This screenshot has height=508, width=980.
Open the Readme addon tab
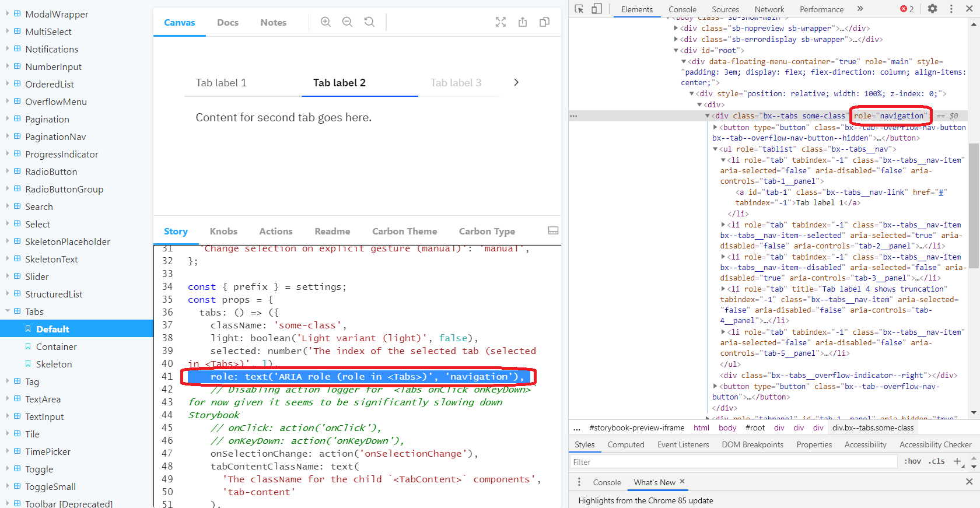click(x=332, y=231)
